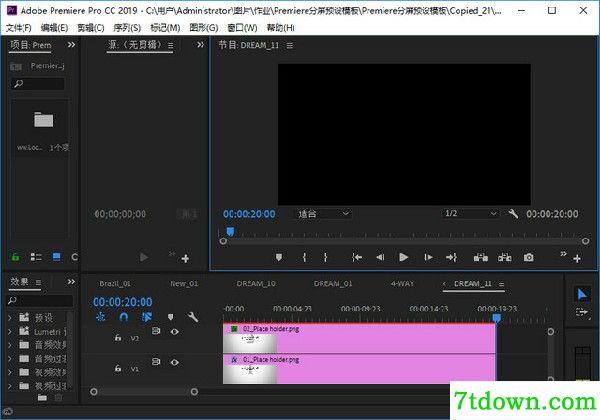Viewport: 600px width, 420px height.
Task: Click the timeline horizontal zoom scrollbar handle
Action: 194,392
